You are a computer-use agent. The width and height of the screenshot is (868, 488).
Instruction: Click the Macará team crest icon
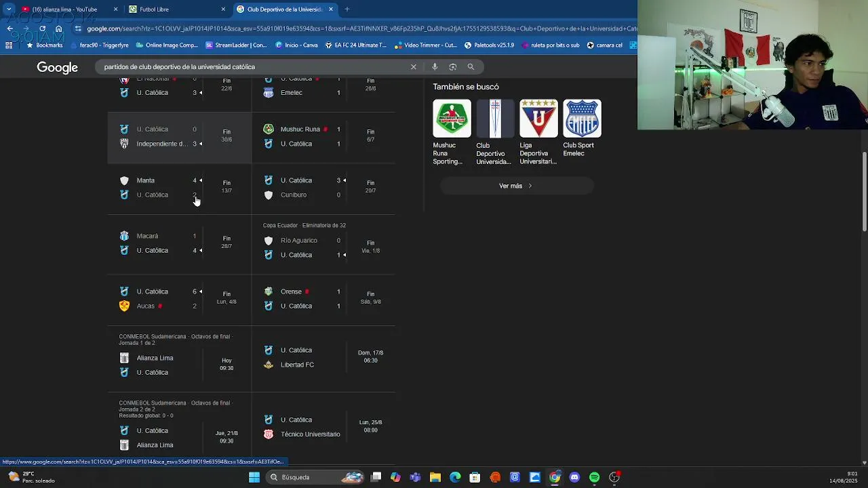tap(124, 236)
